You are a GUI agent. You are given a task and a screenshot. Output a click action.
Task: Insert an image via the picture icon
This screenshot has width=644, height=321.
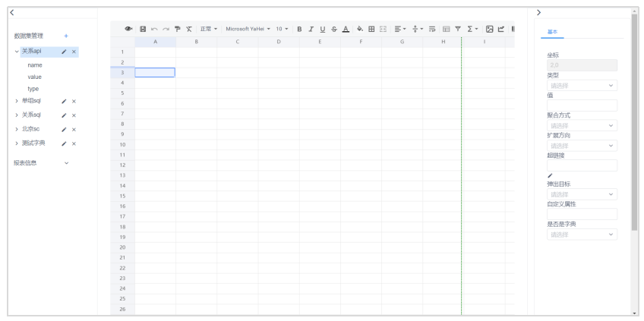(x=490, y=29)
